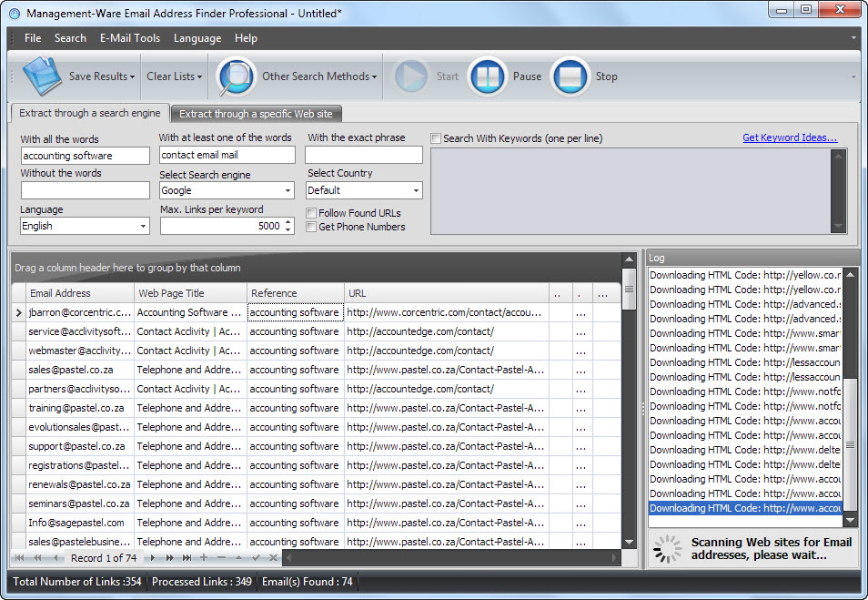Screen dimensions: 868x600
Task: Click the Log panel scrollbar thumb
Action: pos(851,445)
